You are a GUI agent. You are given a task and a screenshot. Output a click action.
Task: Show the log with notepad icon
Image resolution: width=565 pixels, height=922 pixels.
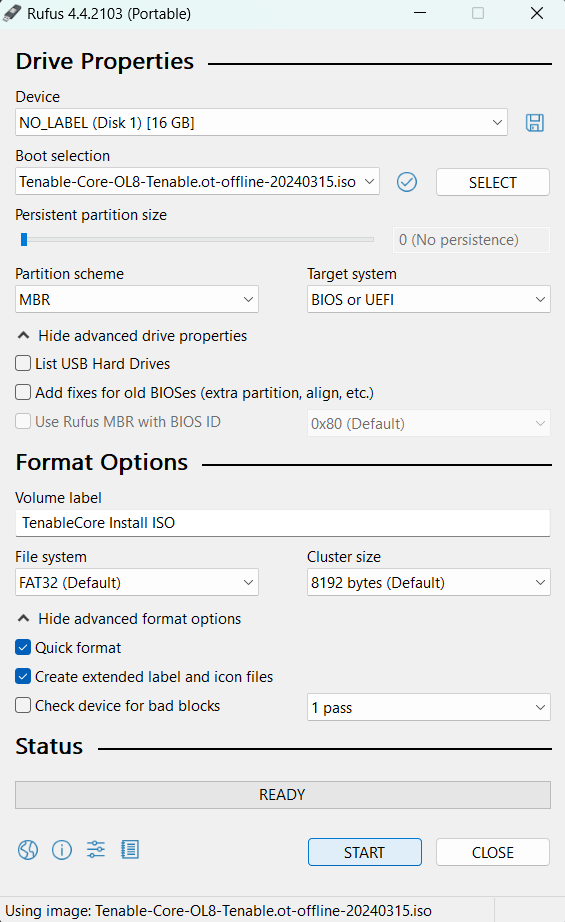point(130,850)
